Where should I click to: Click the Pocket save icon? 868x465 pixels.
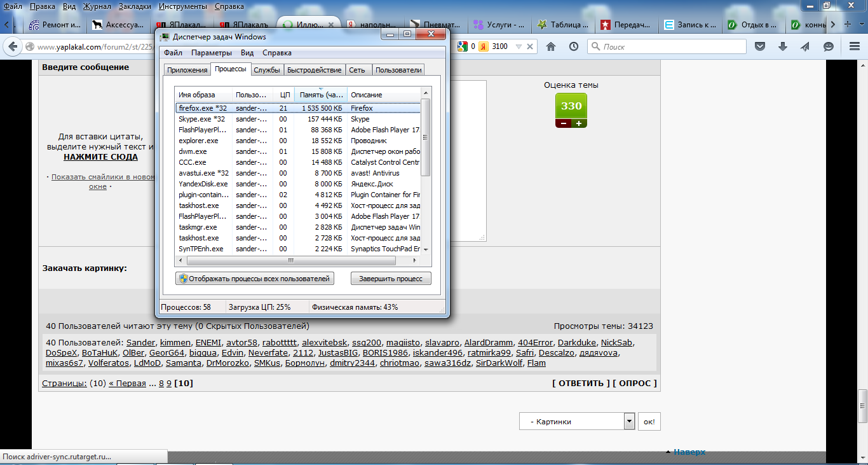click(759, 46)
